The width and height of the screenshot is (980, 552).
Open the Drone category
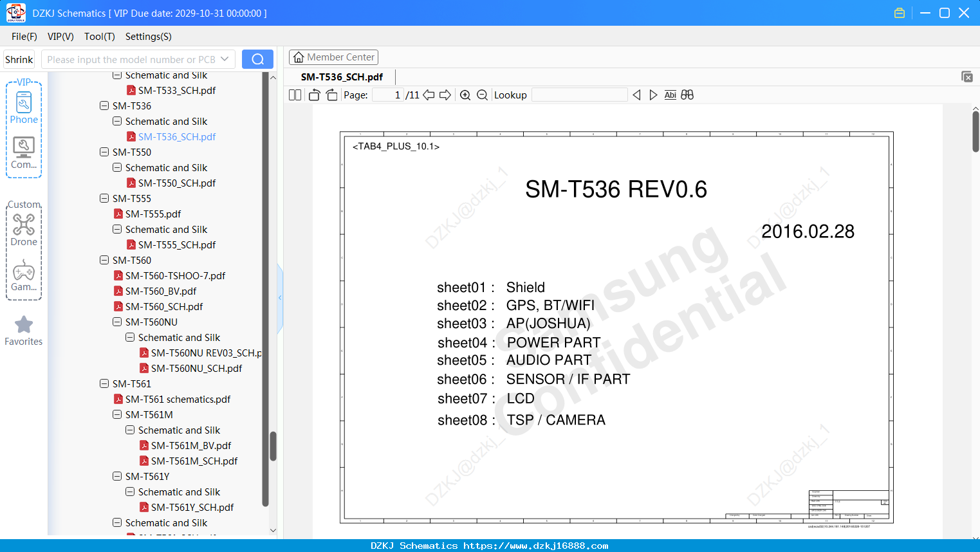pyautogui.click(x=24, y=230)
